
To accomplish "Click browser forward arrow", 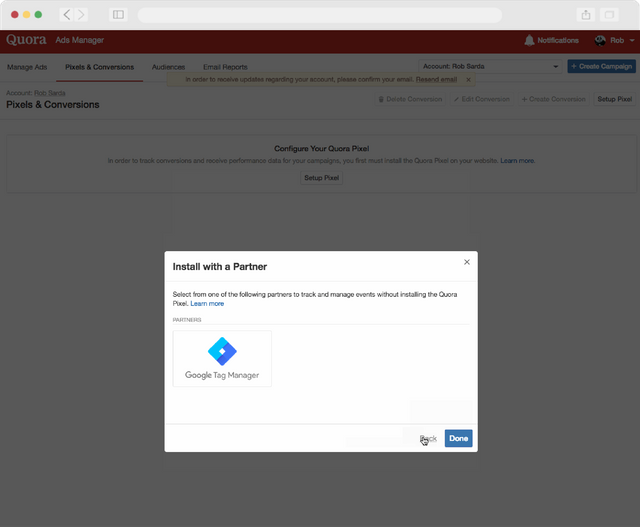I will click(81, 15).
